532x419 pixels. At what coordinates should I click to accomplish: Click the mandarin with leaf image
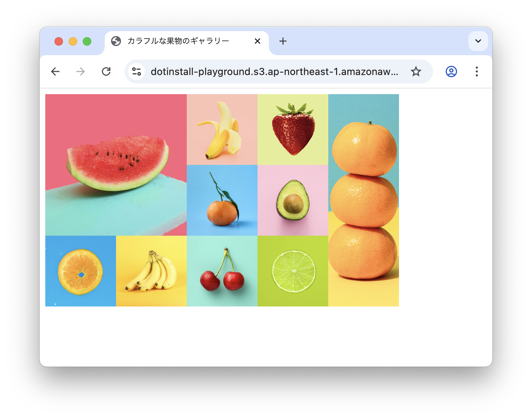click(222, 200)
